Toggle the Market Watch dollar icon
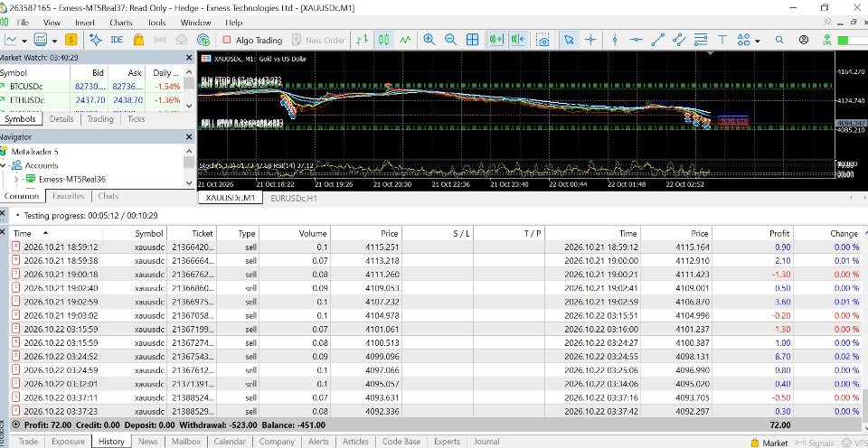Image resolution: width=868 pixels, height=448 pixels. point(71,40)
